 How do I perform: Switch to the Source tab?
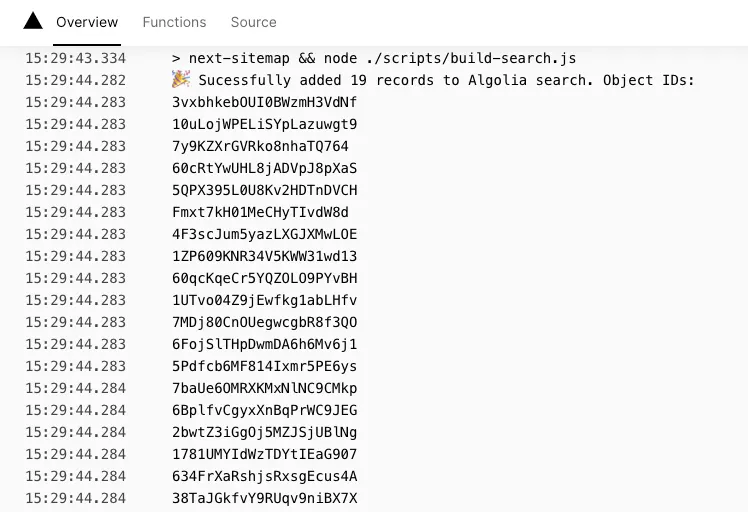pos(253,22)
